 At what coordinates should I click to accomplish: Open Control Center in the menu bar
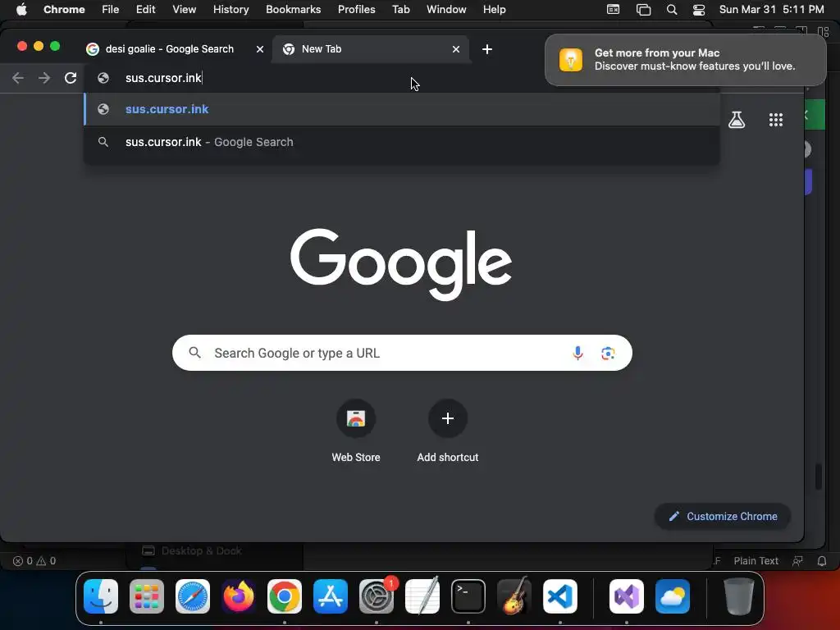coord(699,10)
